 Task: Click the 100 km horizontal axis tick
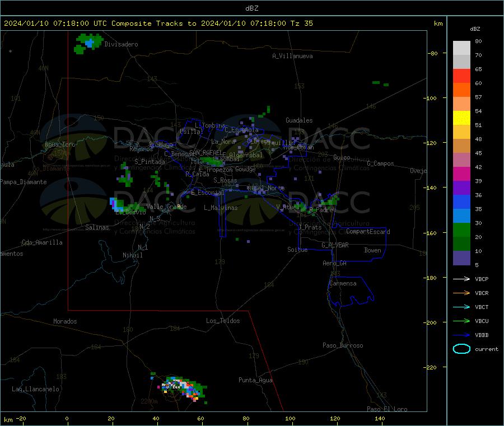tap(290, 418)
